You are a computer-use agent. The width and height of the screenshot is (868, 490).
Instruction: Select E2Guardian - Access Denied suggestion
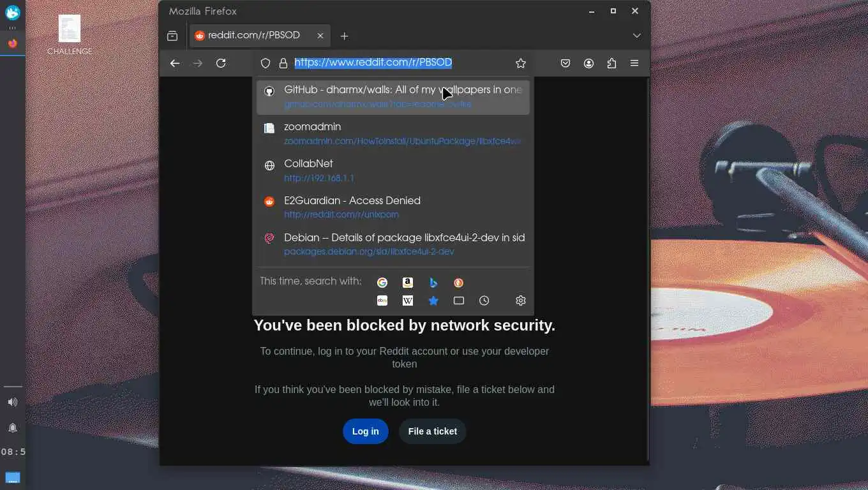coord(393,207)
